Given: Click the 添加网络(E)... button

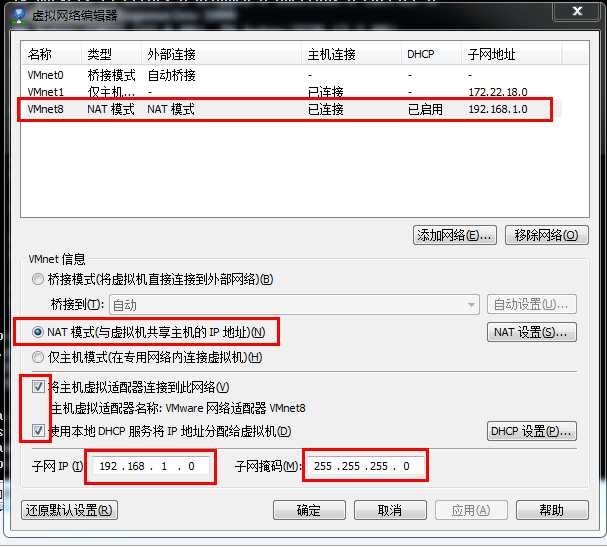Looking at the screenshot, I should pos(454,235).
